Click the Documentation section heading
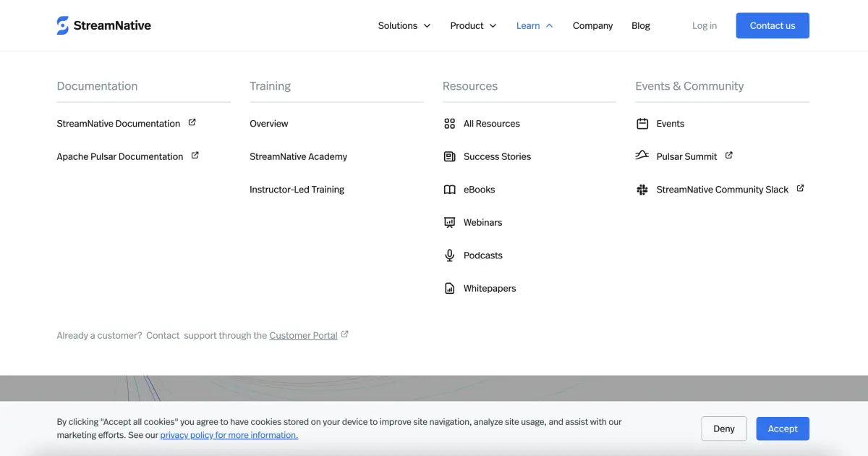Viewport: 868px width, 456px height. (x=97, y=86)
